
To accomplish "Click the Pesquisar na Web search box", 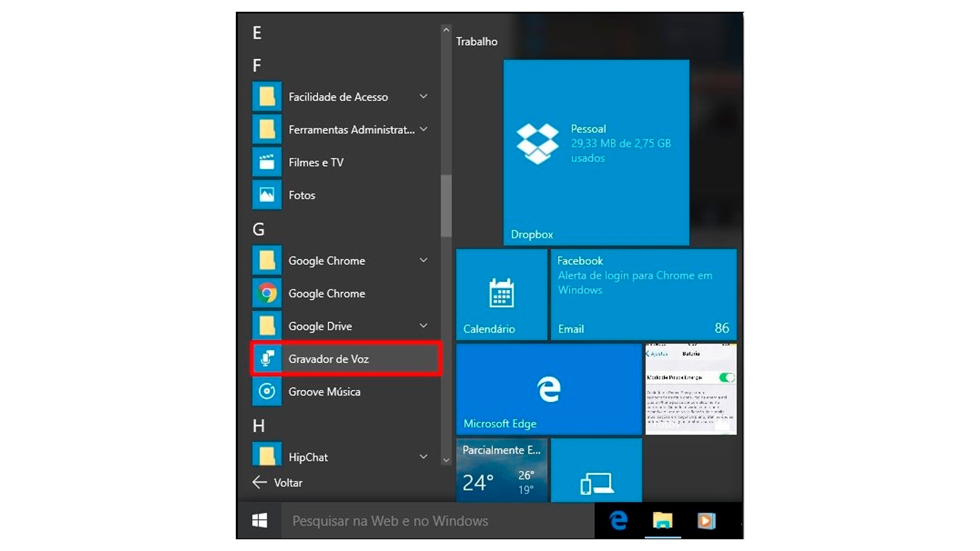I will [438, 520].
